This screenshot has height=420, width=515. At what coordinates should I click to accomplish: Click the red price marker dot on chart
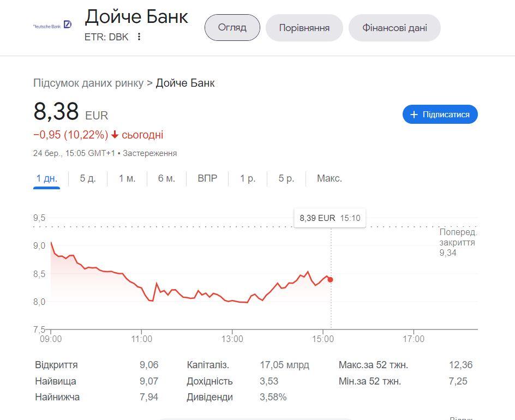pyautogui.click(x=330, y=280)
